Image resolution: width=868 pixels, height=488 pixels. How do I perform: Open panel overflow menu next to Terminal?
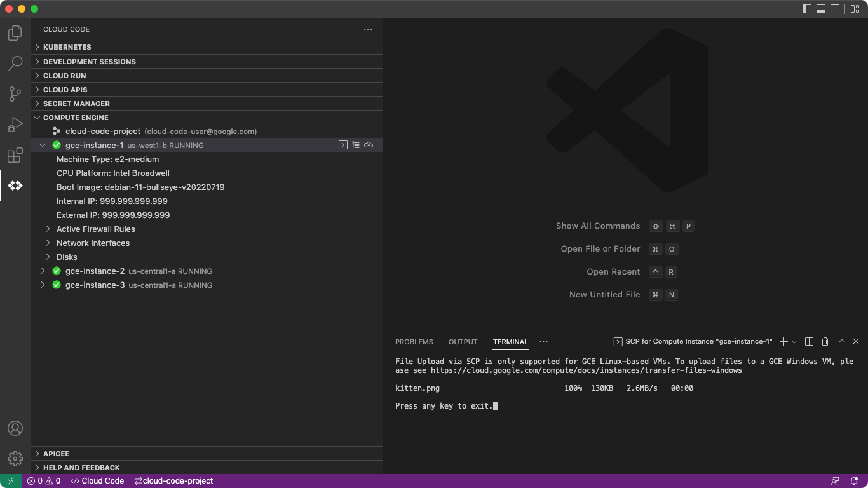543,342
